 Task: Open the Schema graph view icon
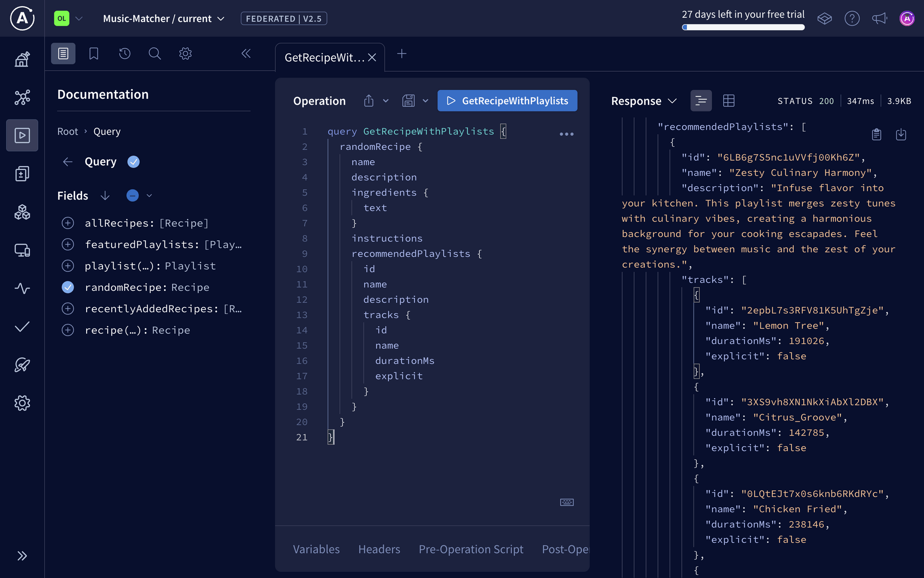22,97
